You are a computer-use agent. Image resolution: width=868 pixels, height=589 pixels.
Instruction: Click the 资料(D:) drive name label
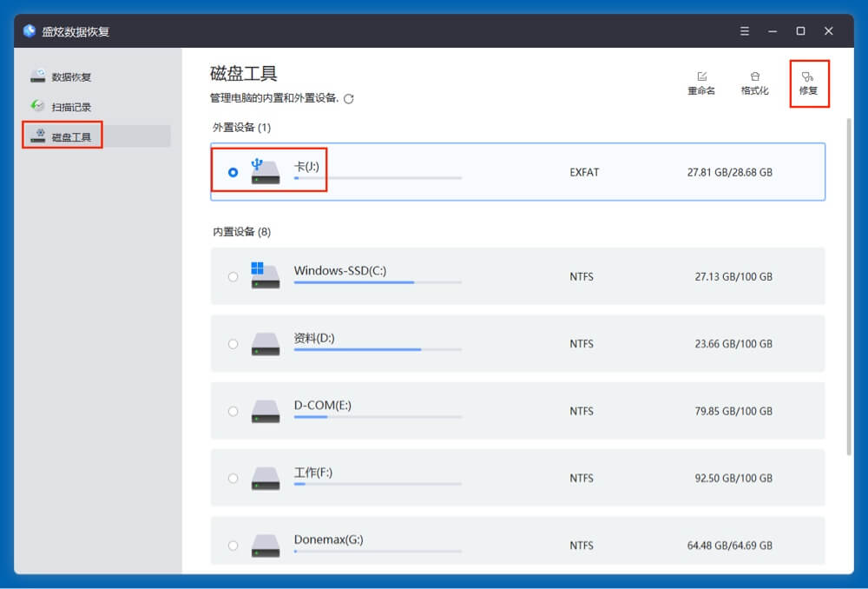pyautogui.click(x=313, y=337)
